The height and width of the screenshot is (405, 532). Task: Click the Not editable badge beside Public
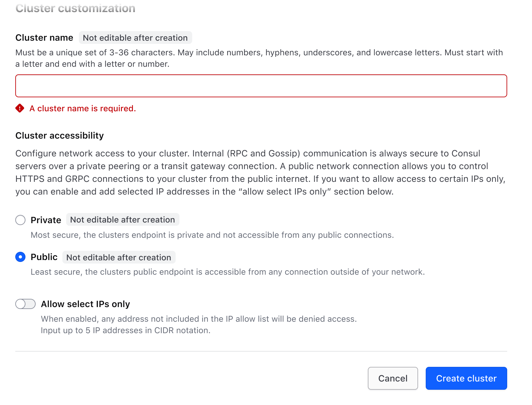(x=119, y=257)
